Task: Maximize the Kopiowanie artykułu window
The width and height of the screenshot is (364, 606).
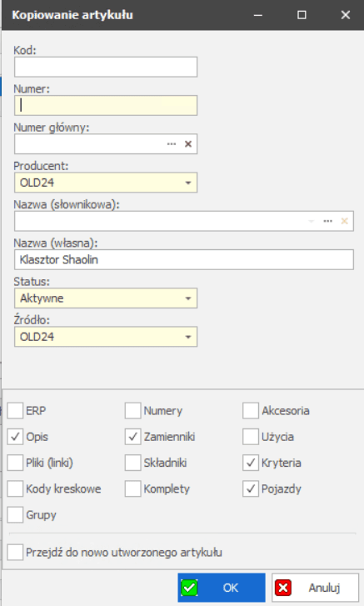Action: [302, 15]
